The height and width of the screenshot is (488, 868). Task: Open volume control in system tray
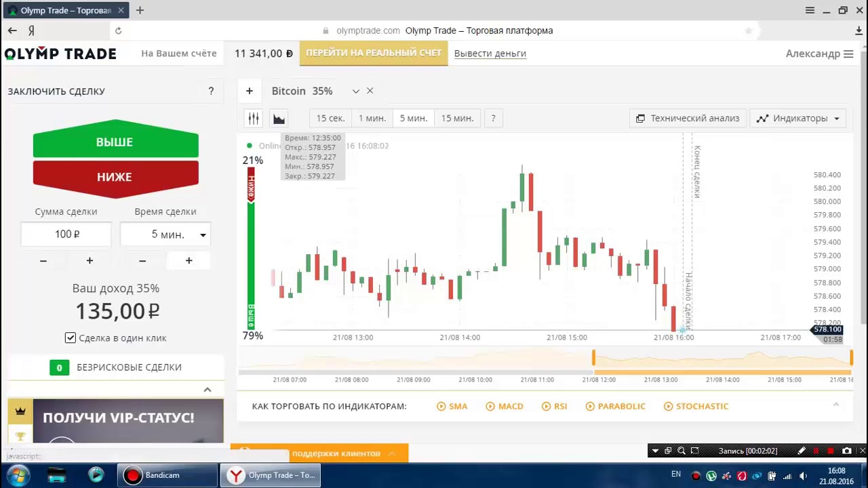pyautogui.click(x=803, y=476)
